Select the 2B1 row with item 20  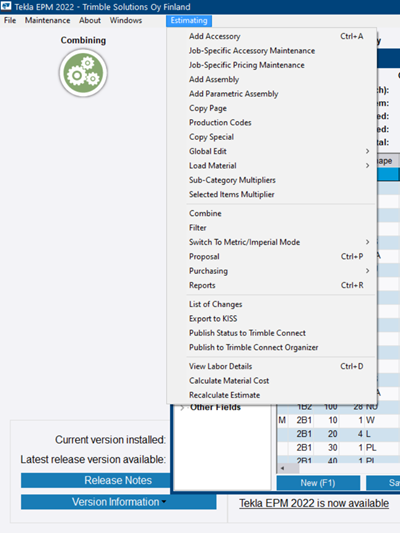click(338, 434)
